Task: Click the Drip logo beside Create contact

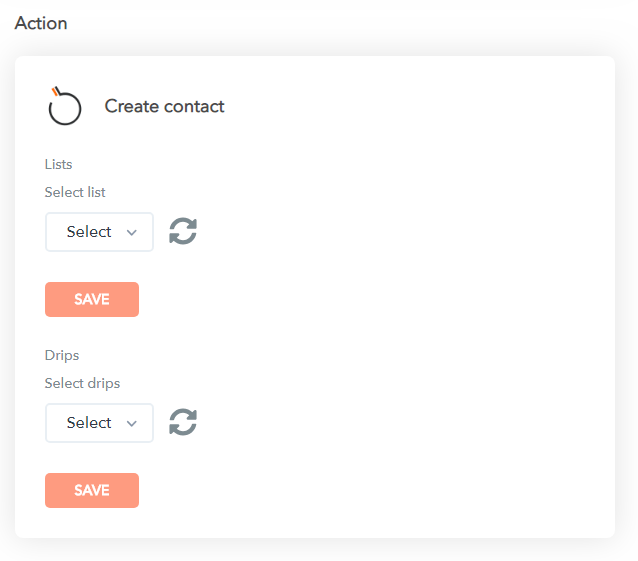Action: click(x=64, y=106)
